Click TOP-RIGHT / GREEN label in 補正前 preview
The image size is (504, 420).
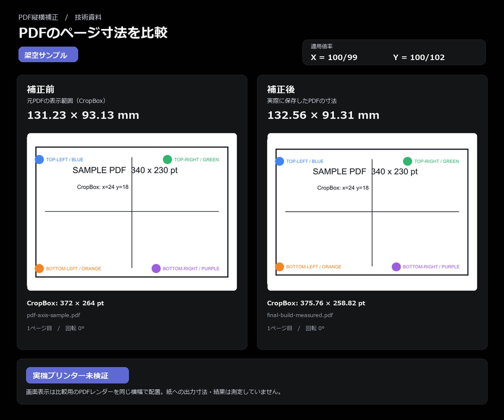[196, 160]
